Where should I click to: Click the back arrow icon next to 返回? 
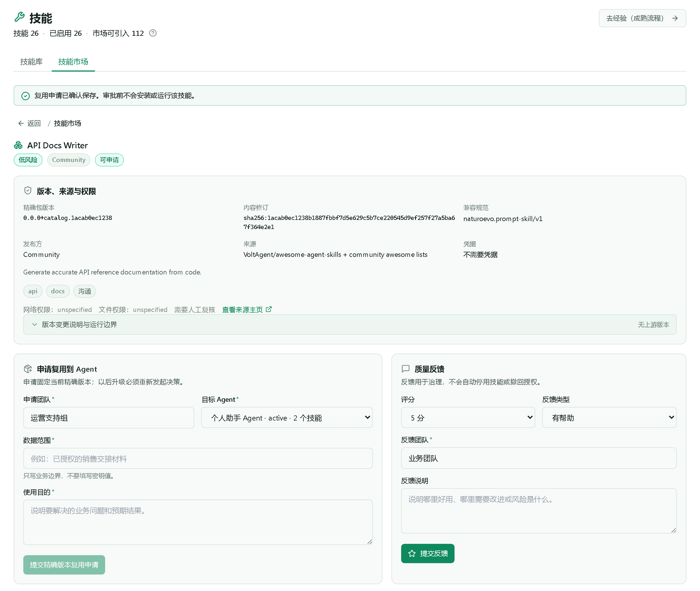[x=21, y=123]
